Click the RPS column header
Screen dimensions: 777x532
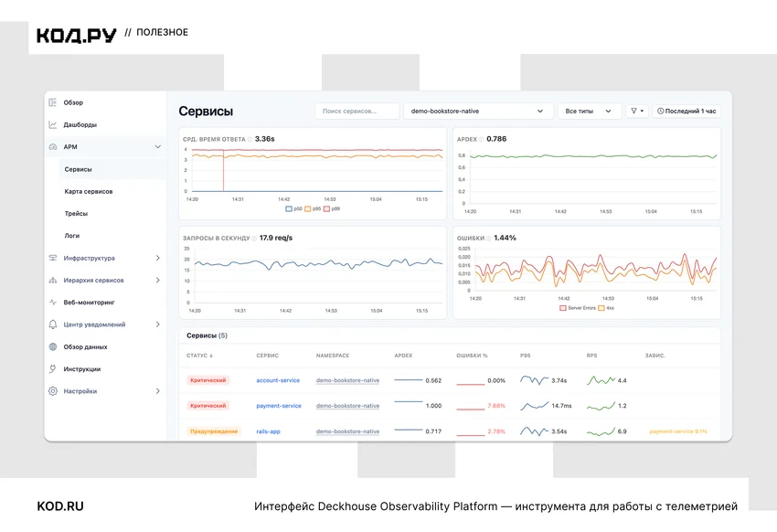coord(591,356)
